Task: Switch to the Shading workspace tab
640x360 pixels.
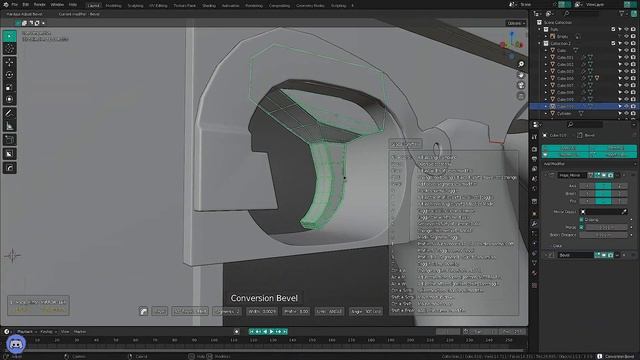Action: pos(209,6)
